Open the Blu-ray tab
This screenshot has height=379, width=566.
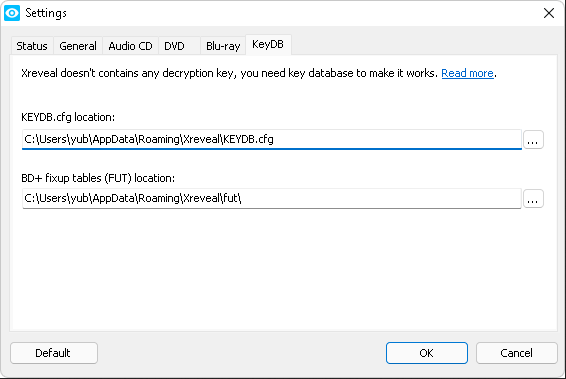coord(223,46)
